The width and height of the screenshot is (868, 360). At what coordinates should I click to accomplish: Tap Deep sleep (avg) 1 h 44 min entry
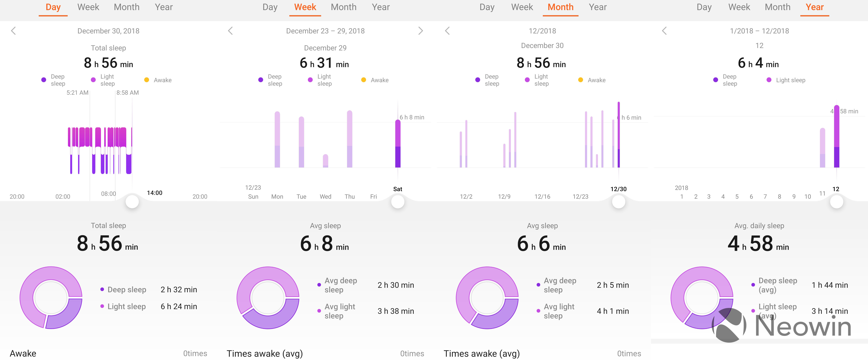click(x=800, y=285)
